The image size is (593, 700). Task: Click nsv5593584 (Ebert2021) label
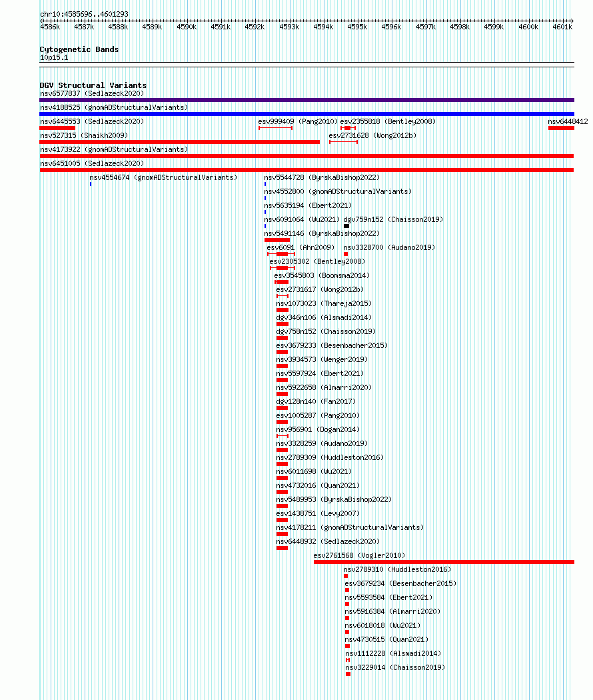[x=388, y=598]
